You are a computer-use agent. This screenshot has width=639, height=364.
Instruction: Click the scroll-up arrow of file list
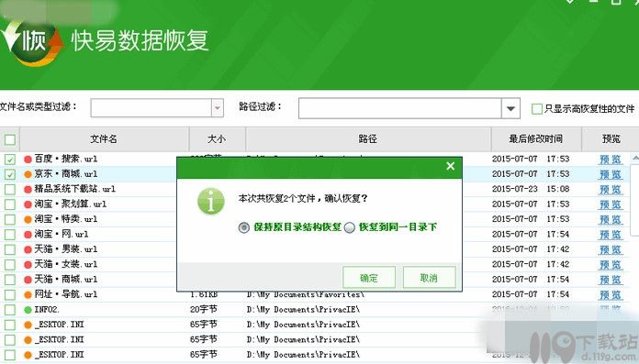click(x=635, y=158)
